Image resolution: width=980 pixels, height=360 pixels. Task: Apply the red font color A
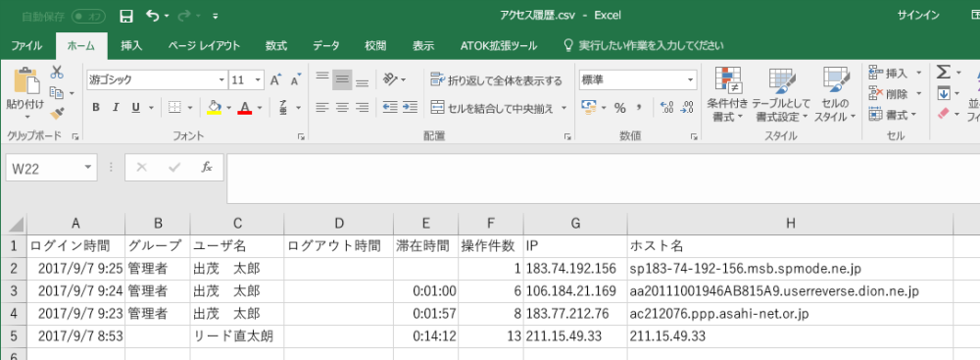coord(245,108)
